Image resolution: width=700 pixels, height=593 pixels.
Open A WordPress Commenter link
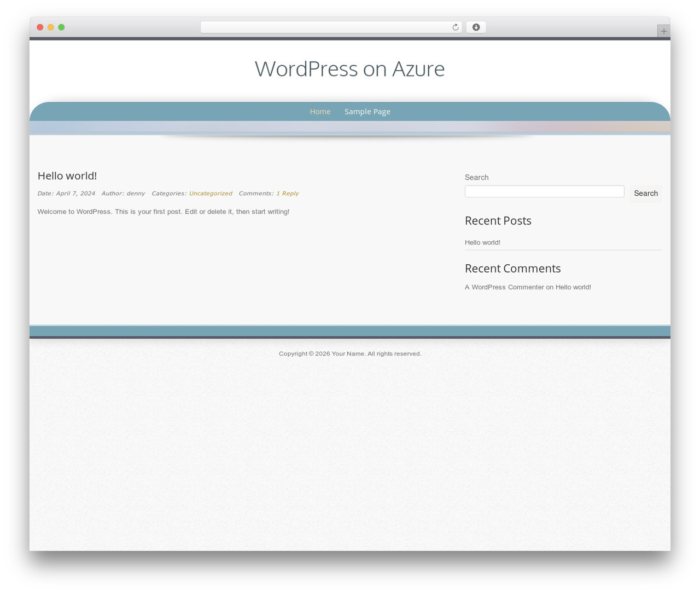pos(504,287)
